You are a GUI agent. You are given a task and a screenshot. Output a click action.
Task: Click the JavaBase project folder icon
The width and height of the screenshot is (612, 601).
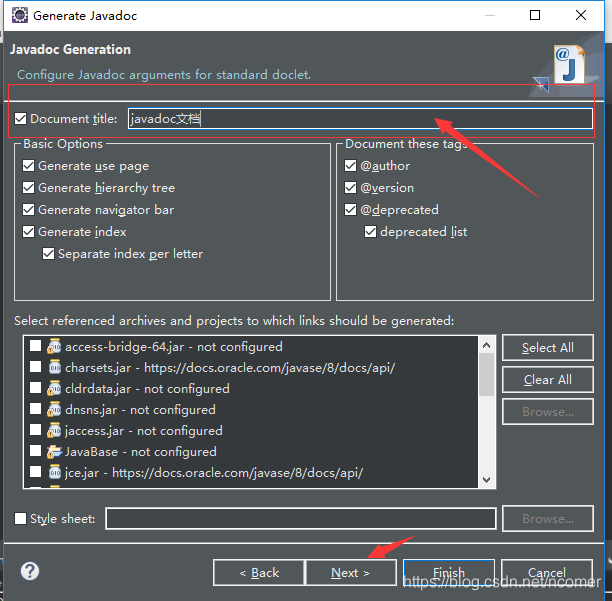(54, 452)
